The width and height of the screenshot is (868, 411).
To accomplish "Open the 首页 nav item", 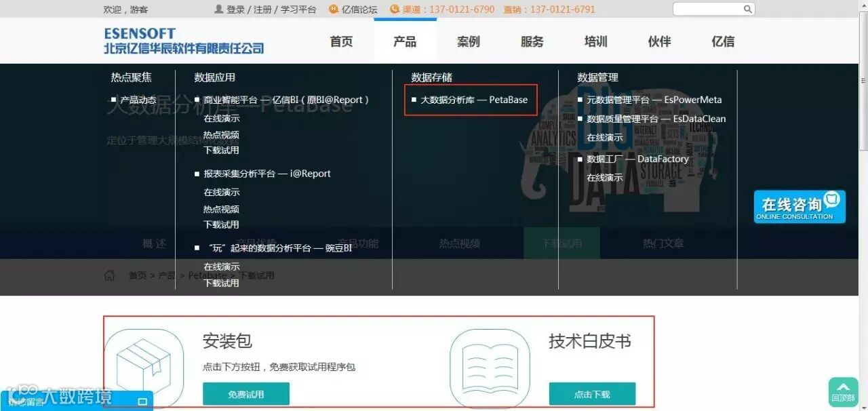I will click(x=341, y=41).
